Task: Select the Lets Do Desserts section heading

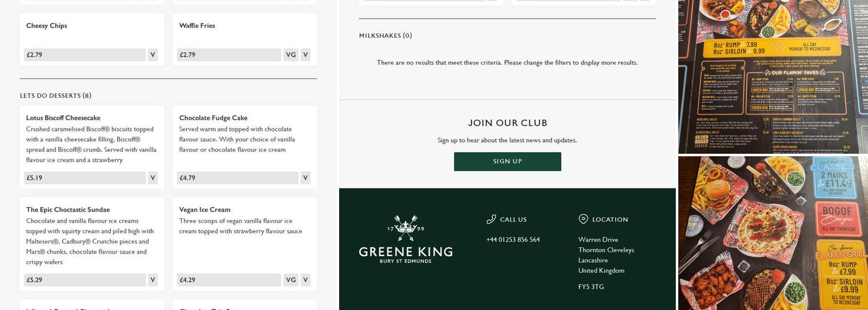Action: pos(55,95)
